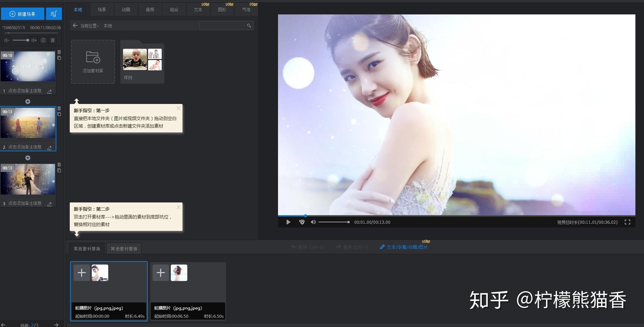644x327 pixels.
Task: Duplicate scene 1 with copy icon
Action: pyautogui.click(x=59, y=58)
